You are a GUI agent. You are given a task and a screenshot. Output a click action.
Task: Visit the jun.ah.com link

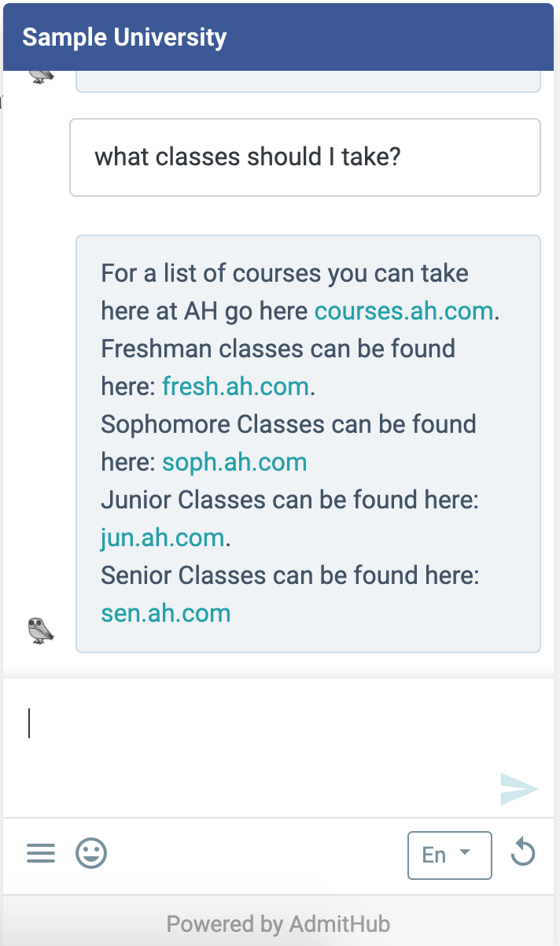point(163,538)
